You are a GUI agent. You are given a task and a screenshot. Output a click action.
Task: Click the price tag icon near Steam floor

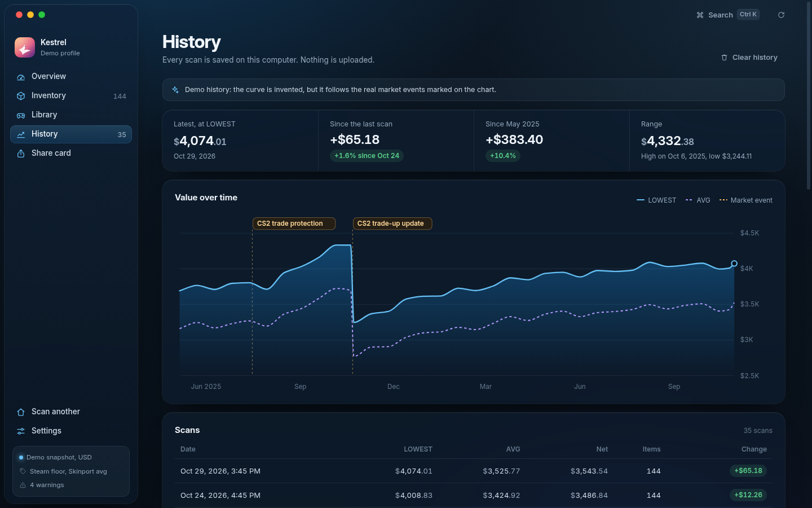pos(23,471)
